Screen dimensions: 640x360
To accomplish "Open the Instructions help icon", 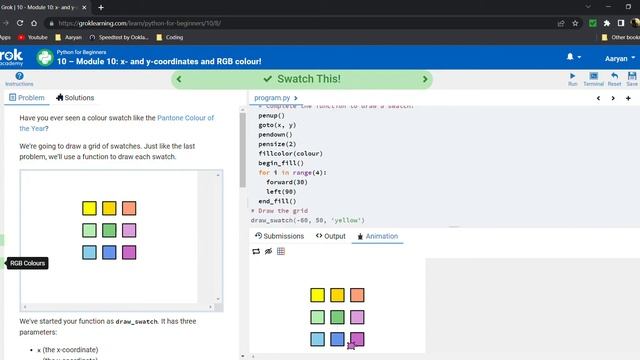I will coord(19,79).
